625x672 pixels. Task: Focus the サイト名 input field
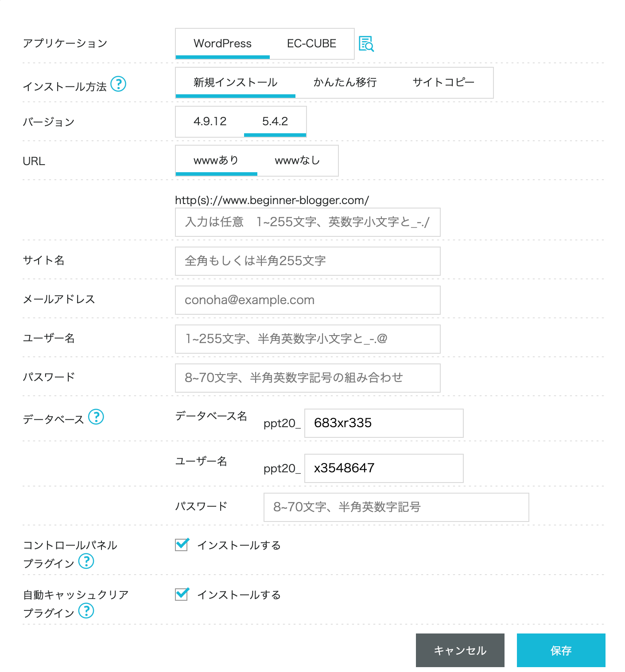307,261
